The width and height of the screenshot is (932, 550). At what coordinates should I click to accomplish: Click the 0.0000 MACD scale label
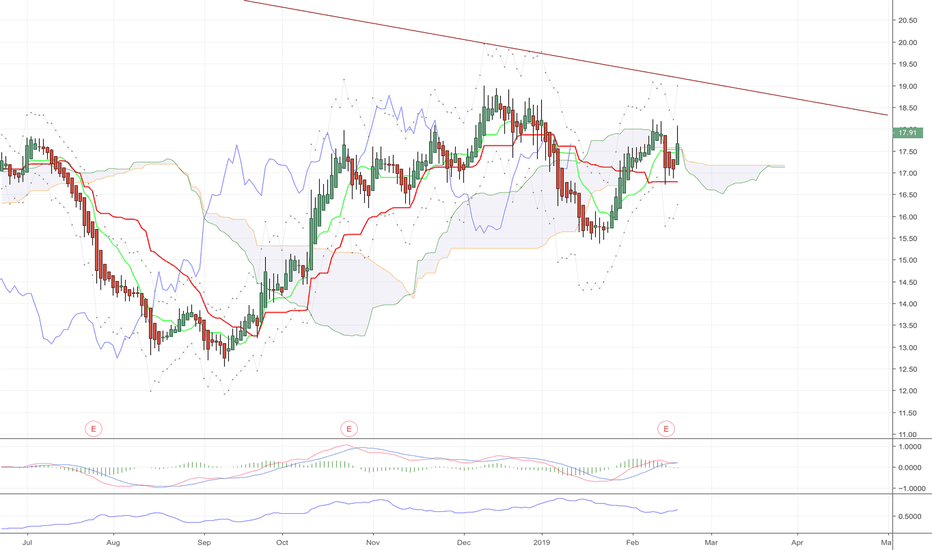[x=909, y=467]
